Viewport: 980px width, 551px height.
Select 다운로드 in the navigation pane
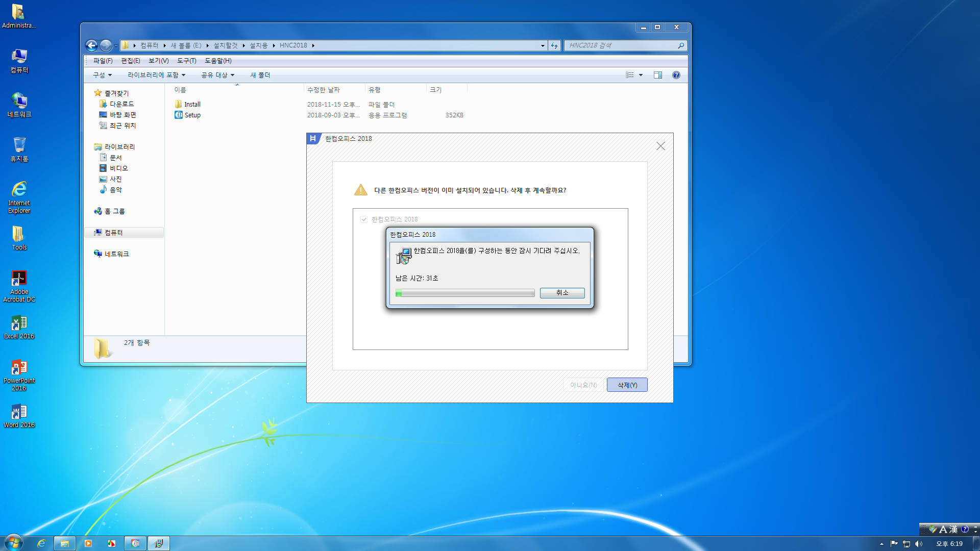coord(117,104)
